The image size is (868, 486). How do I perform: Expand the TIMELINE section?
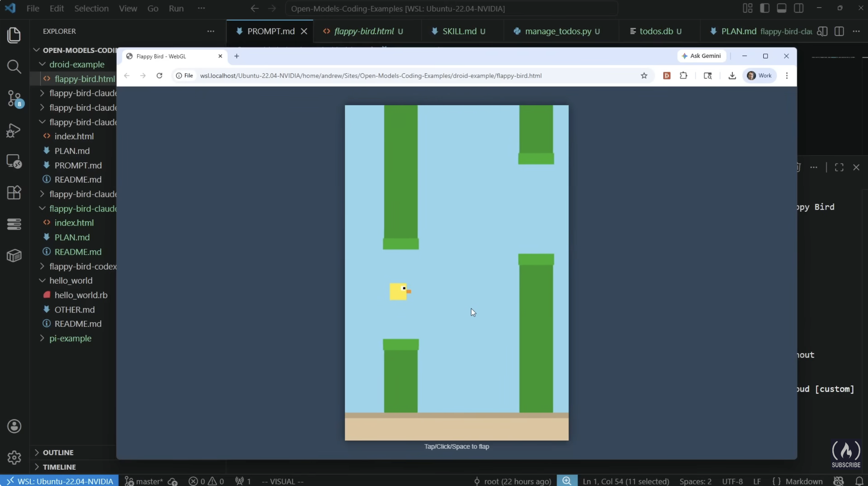[59, 467]
